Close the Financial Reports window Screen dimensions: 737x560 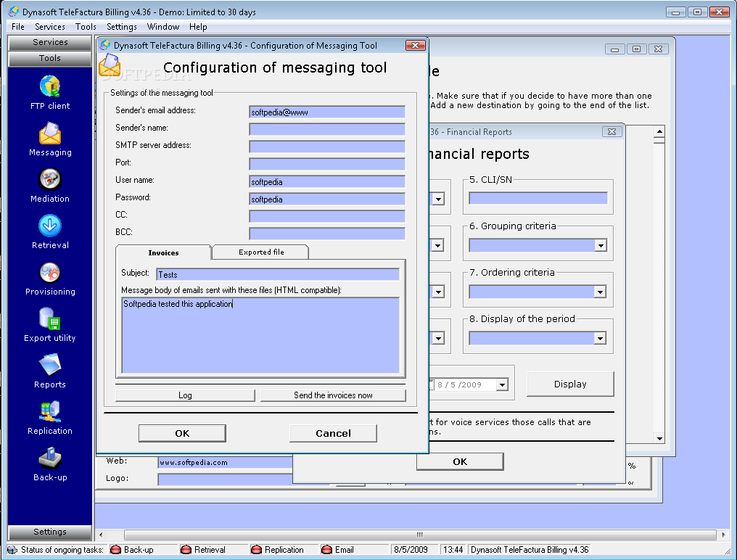pos(612,131)
